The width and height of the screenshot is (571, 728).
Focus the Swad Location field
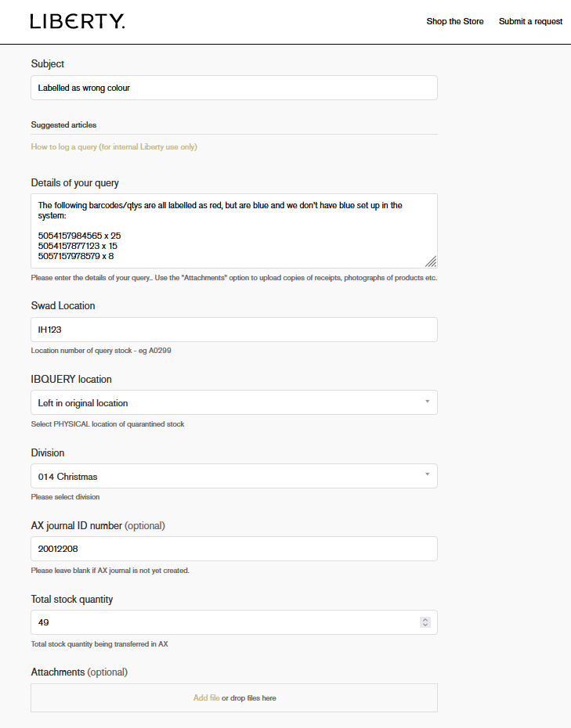(x=233, y=330)
